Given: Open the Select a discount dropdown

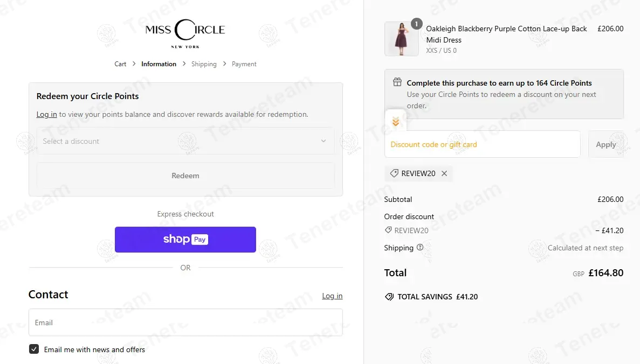Looking at the screenshot, I should point(185,141).
